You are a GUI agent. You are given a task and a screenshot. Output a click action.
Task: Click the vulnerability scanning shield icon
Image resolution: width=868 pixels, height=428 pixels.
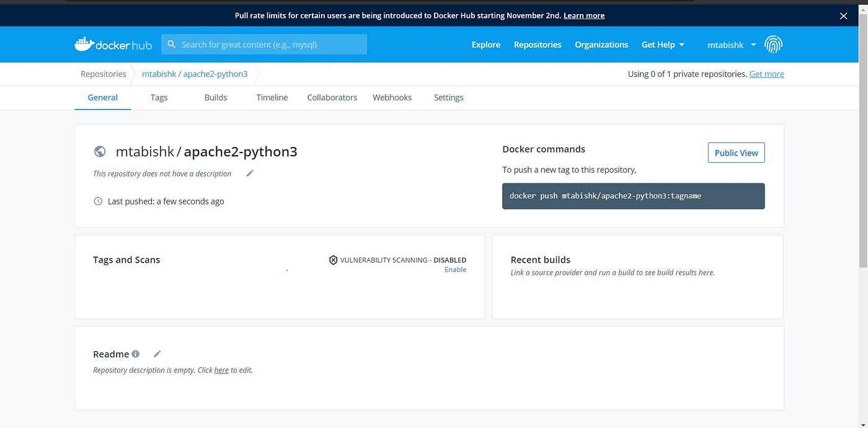(333, 260)
